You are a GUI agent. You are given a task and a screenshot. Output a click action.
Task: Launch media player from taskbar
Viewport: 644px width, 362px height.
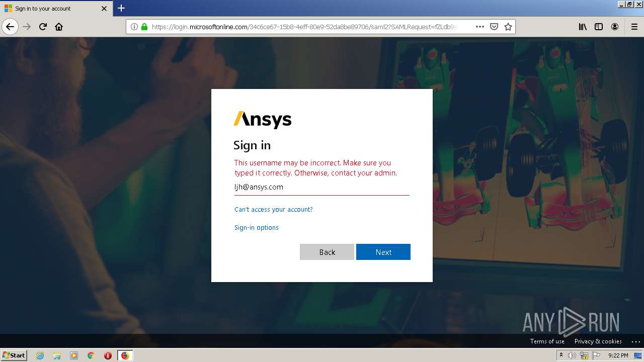[74, 355]
